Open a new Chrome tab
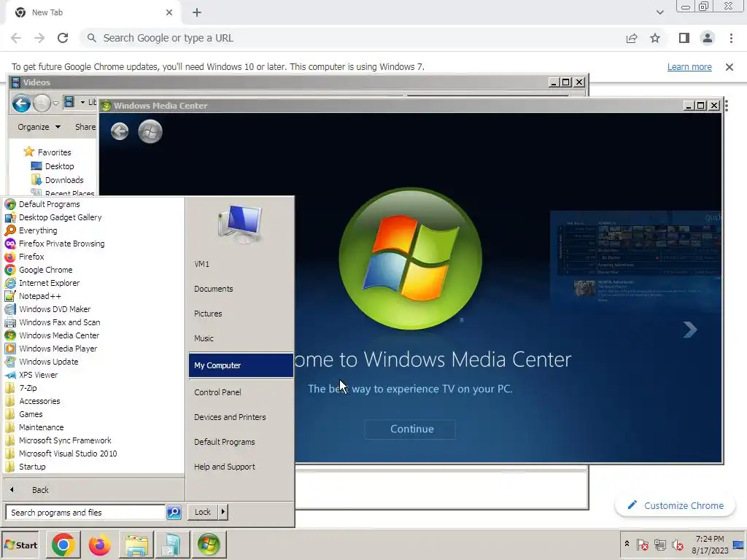Screen dimensions: 747x560 (197, 12)
